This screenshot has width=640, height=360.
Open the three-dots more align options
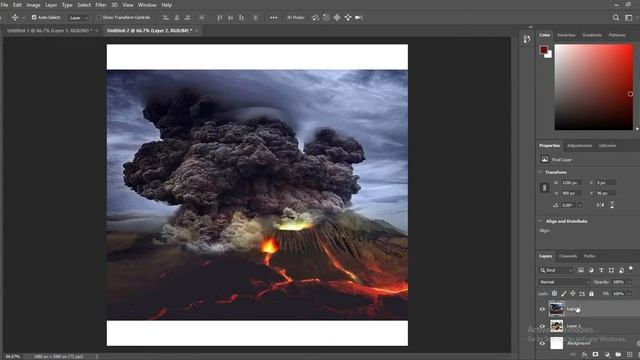tap(273, 18)
